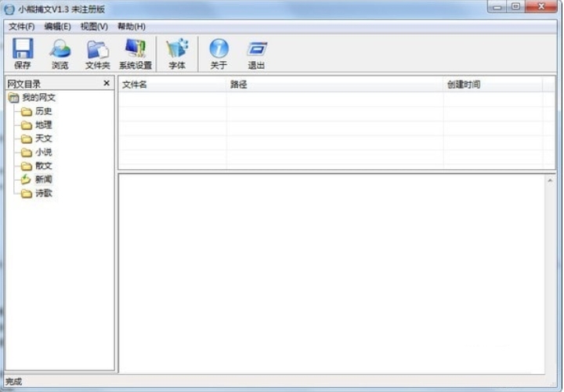
Task: Select the 散文 folder in tree
Action: 44,166
